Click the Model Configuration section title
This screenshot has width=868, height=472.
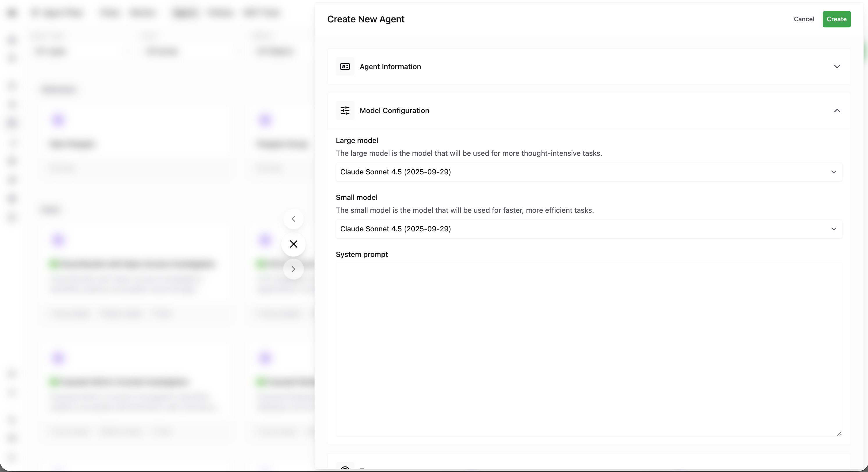click(394, 110)
